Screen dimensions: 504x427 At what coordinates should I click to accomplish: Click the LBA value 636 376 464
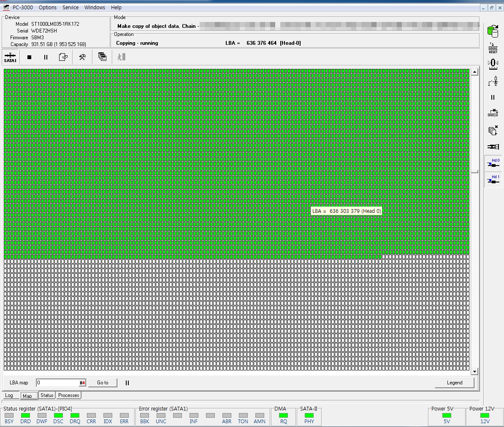261,43
